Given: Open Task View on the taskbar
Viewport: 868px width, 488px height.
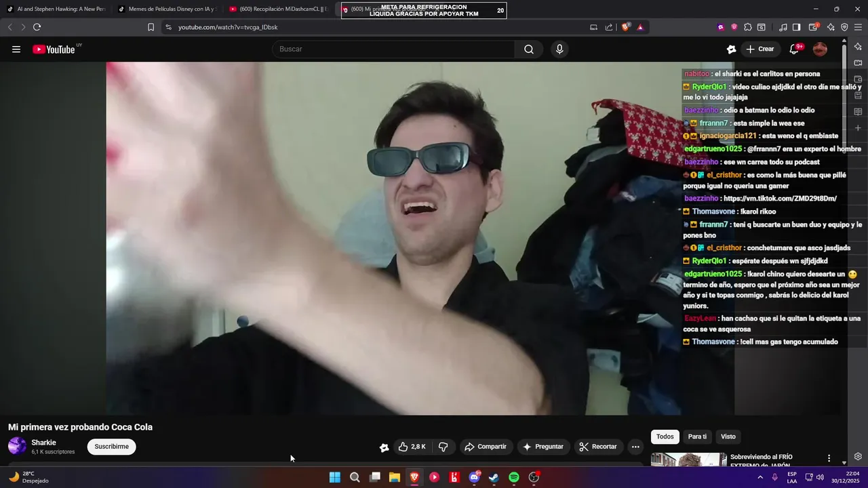Looking at the screenshot, I should tap(375, 477).
